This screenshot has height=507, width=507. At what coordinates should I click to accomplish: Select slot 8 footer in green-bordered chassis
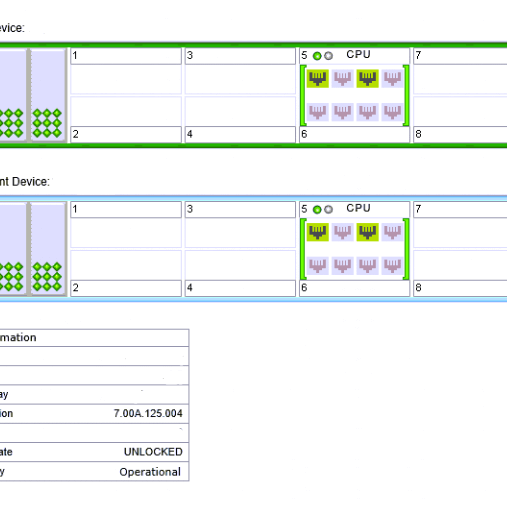coord(460,134)
